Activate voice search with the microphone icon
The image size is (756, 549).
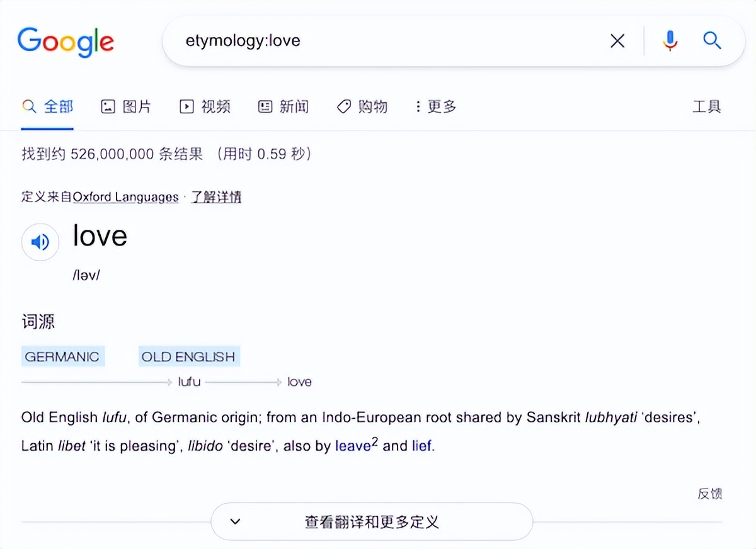tap(670, 40)
